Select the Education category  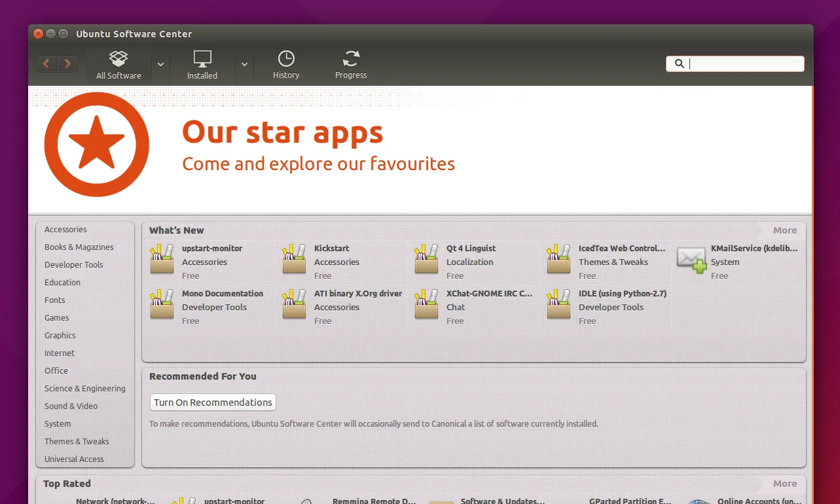(x=63, y=283)
